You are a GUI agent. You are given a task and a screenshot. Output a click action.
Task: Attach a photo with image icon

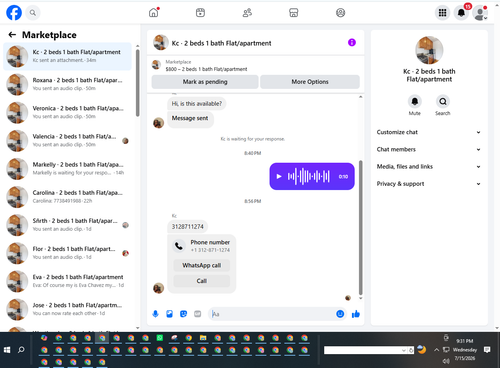point(169,314)
